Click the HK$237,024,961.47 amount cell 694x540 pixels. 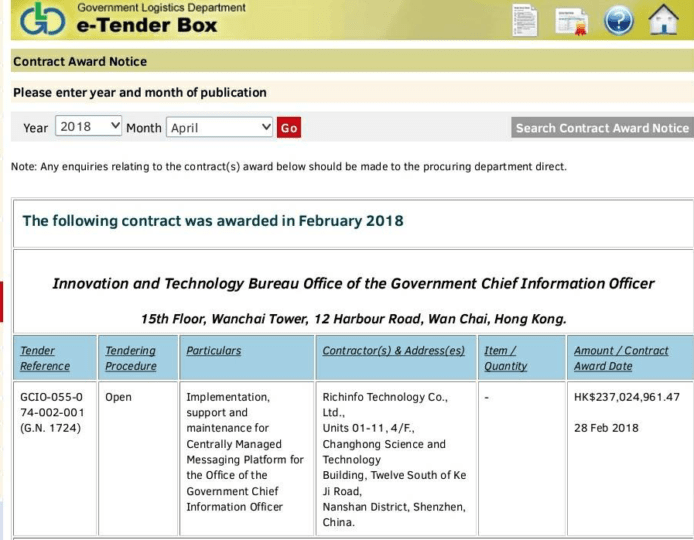click(627, 397)
